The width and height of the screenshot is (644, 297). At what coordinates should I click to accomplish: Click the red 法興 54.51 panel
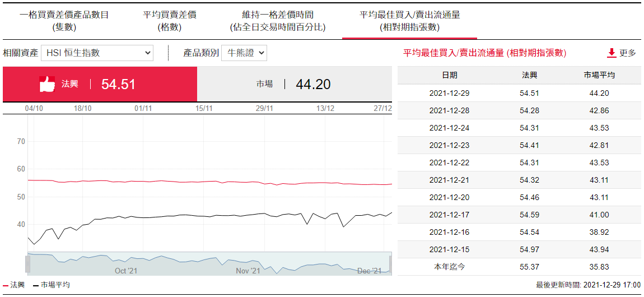(100, 85)
